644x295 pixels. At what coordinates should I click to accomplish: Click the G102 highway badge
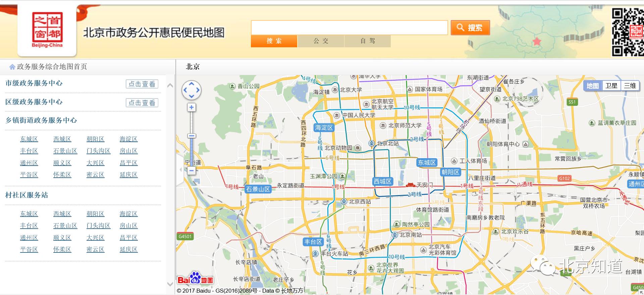[564, 178]
